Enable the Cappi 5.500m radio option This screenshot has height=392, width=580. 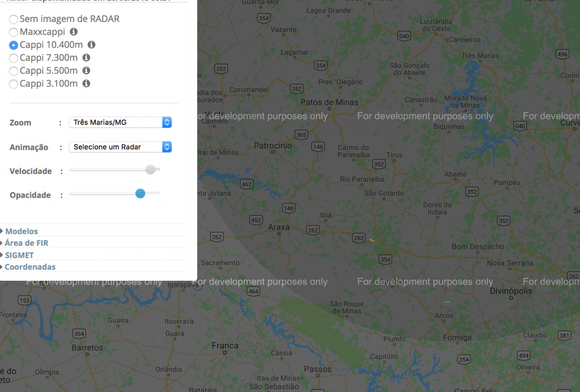[x=13, y=71]
